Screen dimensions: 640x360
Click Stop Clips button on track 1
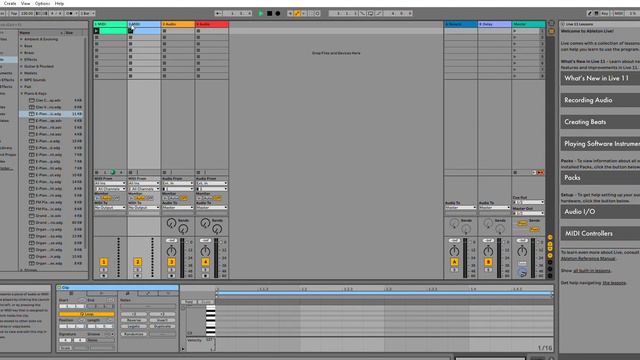[97, 173]
